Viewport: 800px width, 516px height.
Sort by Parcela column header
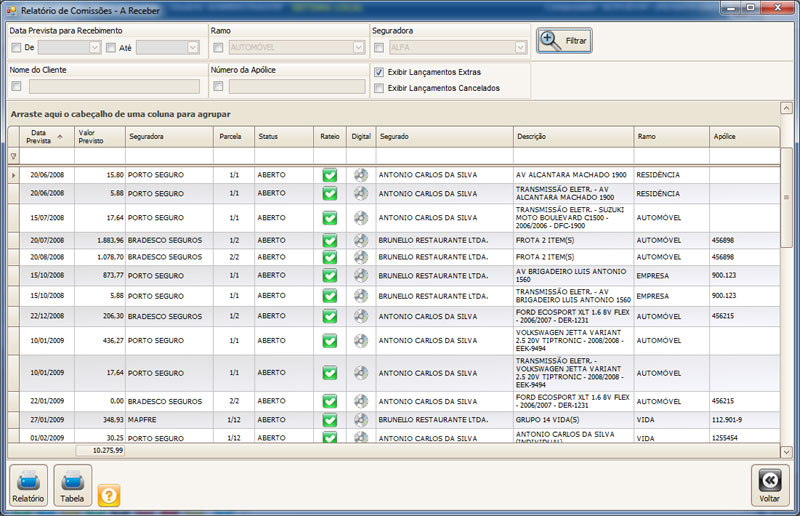[x=234, y=137]
